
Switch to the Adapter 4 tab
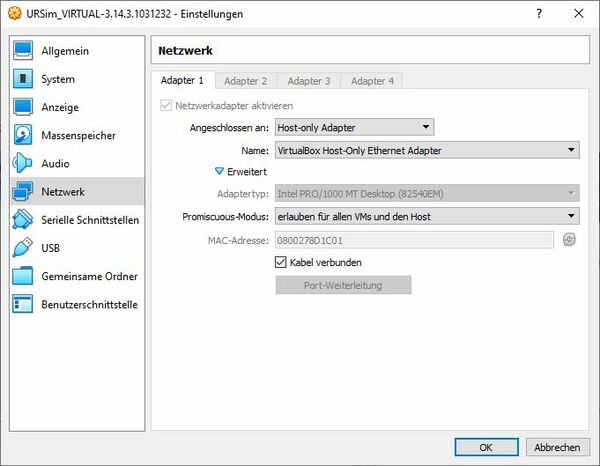tap(372, 81)
